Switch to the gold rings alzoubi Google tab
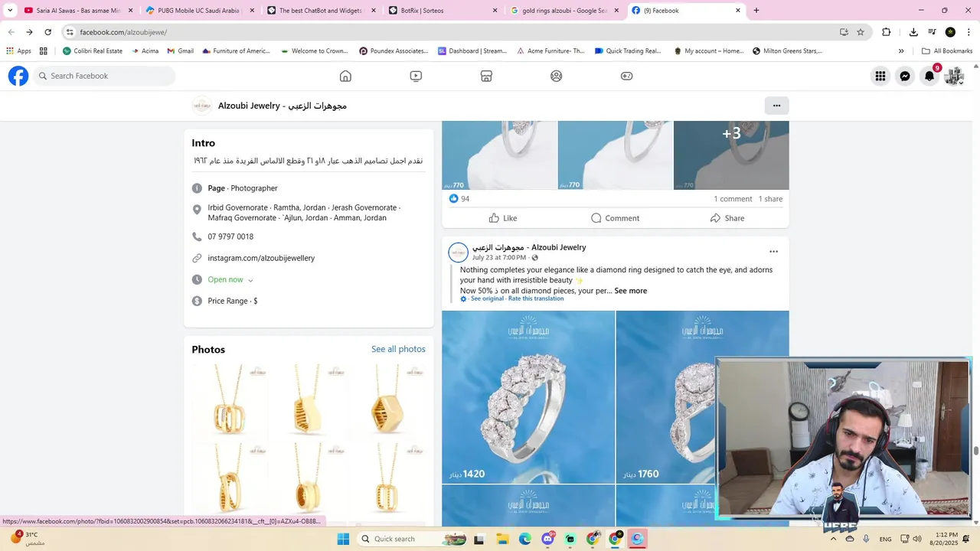This screenshot has height=551, width=980. [564, 11]
